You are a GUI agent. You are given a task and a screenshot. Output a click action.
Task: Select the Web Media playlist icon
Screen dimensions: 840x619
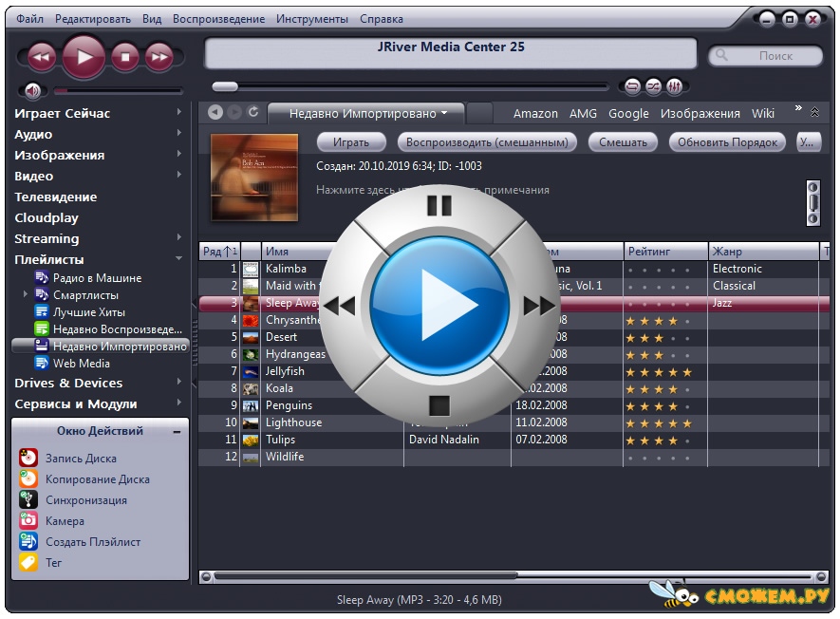click(x=41, y=363)
